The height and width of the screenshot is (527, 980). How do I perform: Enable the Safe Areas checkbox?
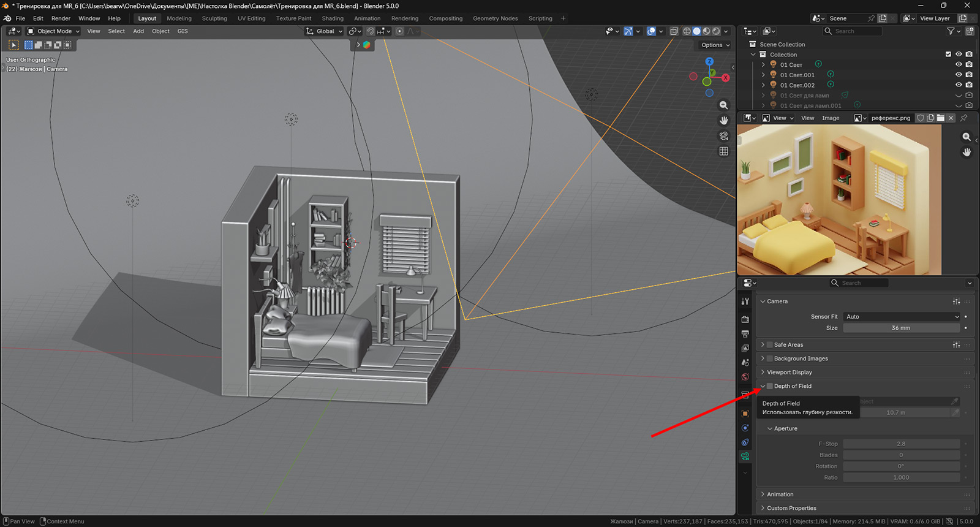(770, 345)
